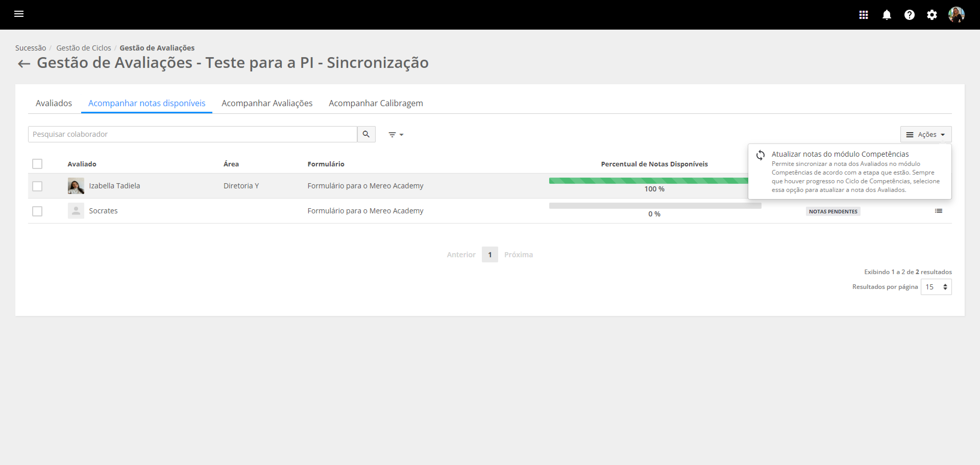Click the back arrow beside page title
The height and width of the screenshot is (465, 980).
click(x=24, y=64)
